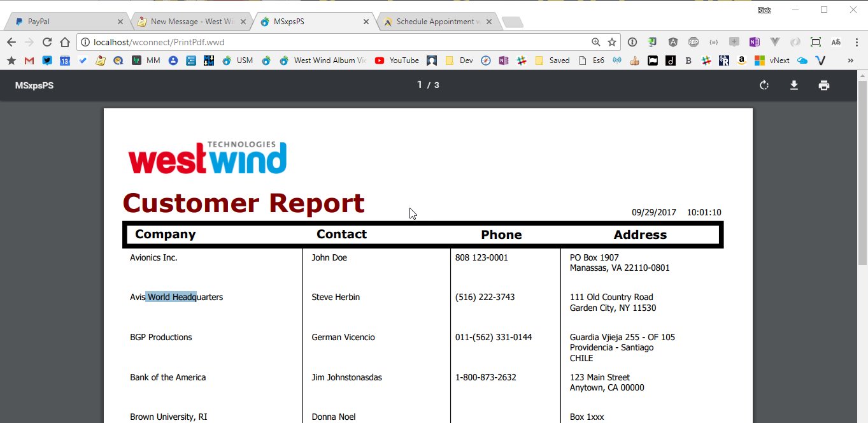Reload the localhost PrintPdf page
The image size is (868, 423).
[47, 41]
